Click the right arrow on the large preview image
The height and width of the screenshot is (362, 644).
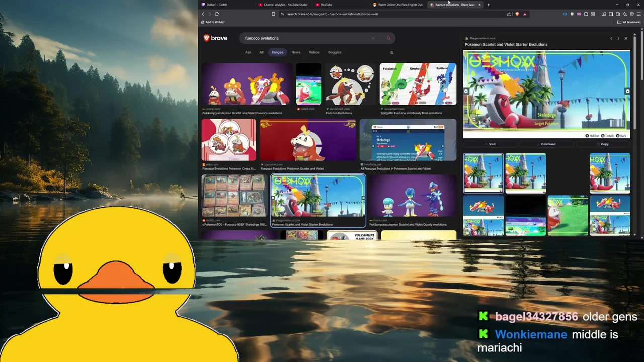pos(627,92)
